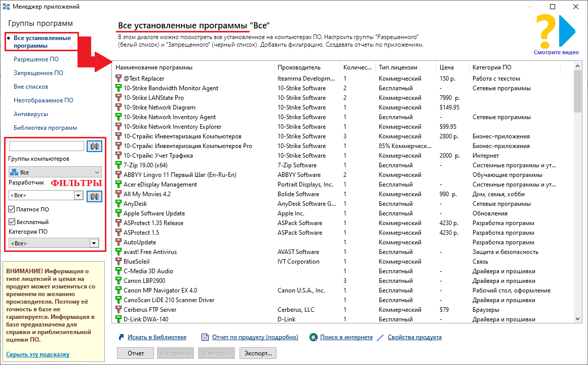Uncheck the Бесплатный checkbox
588x365 pixels.
coord(12,222)
